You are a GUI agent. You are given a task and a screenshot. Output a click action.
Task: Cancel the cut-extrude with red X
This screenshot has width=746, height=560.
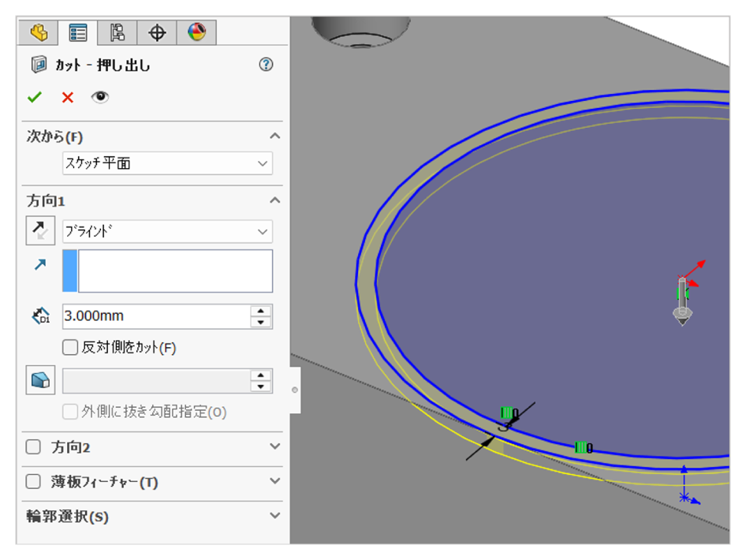[x=67, y=97]
